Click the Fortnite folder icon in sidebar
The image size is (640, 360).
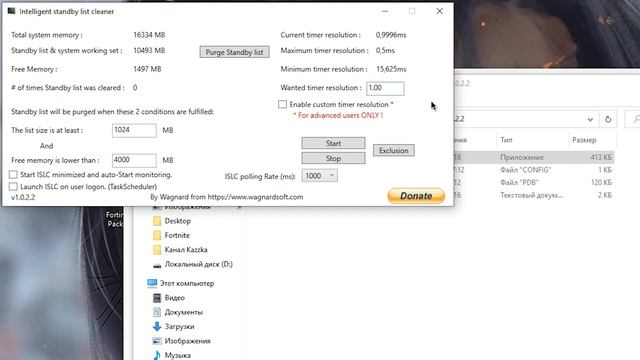tap(157, 236)
